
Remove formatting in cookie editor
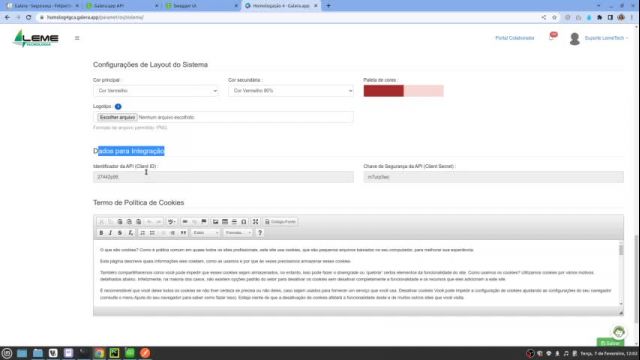pyautogui.click(x=130, y=233)
